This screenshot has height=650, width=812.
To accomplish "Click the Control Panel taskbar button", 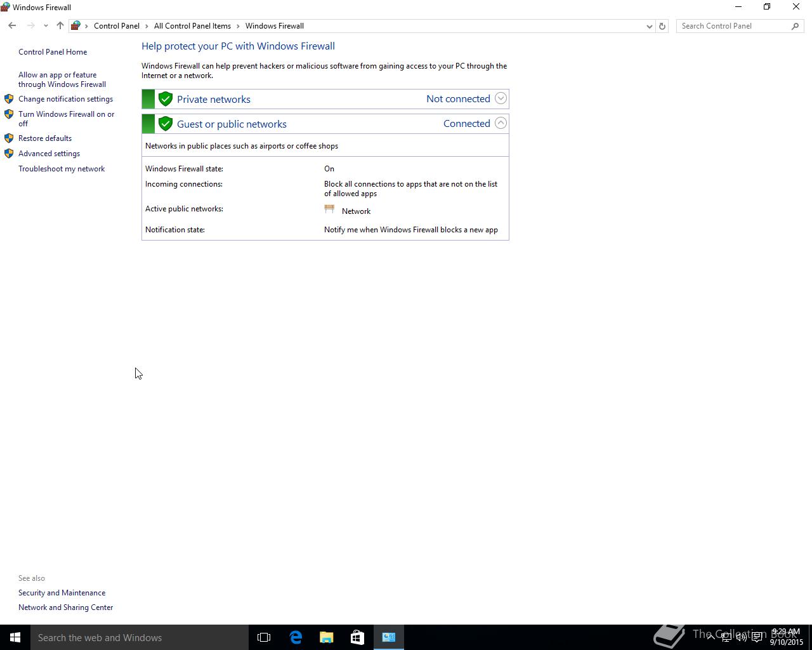I will point(389,637).
